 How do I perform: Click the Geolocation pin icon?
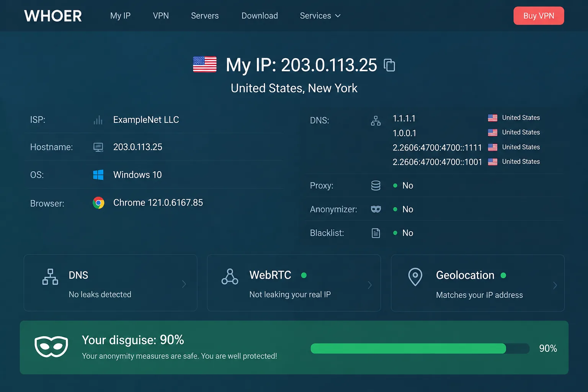pyautogui.click(x=415, y=277)
